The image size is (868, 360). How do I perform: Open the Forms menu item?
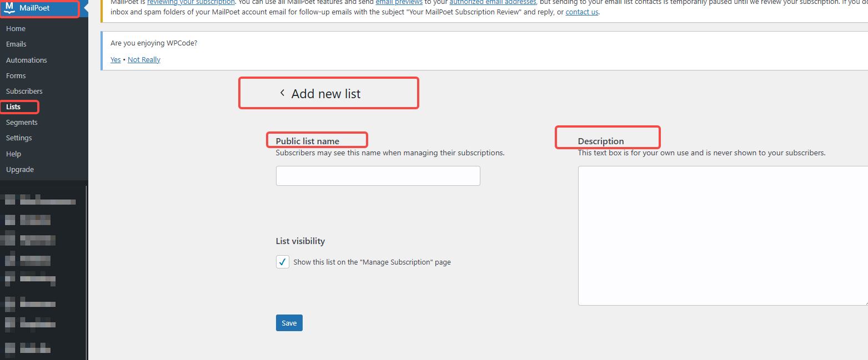tap(16, 75)
